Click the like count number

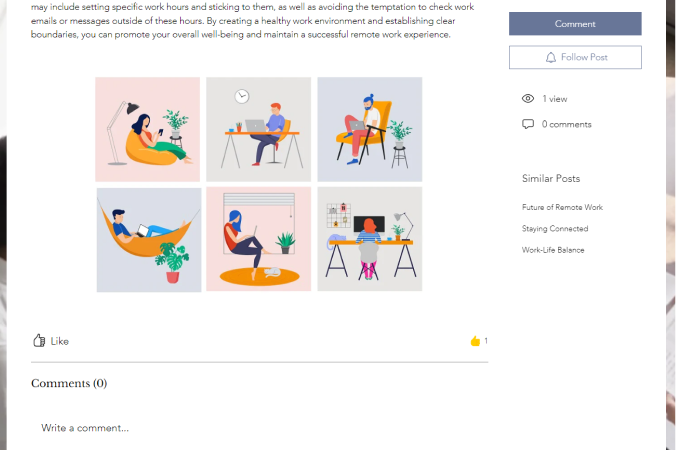[x=486, y=341]
